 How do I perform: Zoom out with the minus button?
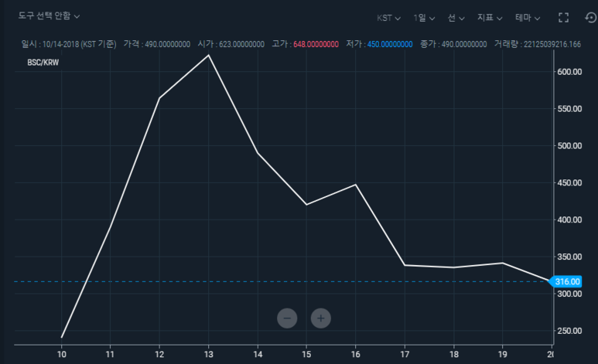tap(287, 318)
